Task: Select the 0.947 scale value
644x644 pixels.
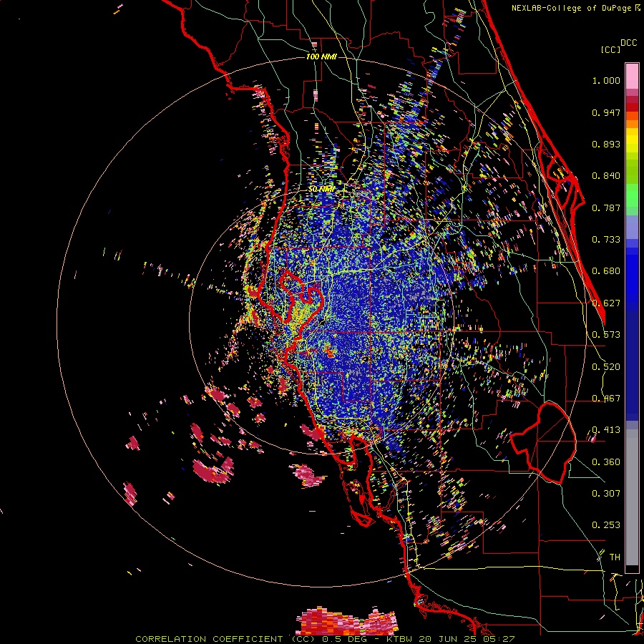Action: [606, 112]
